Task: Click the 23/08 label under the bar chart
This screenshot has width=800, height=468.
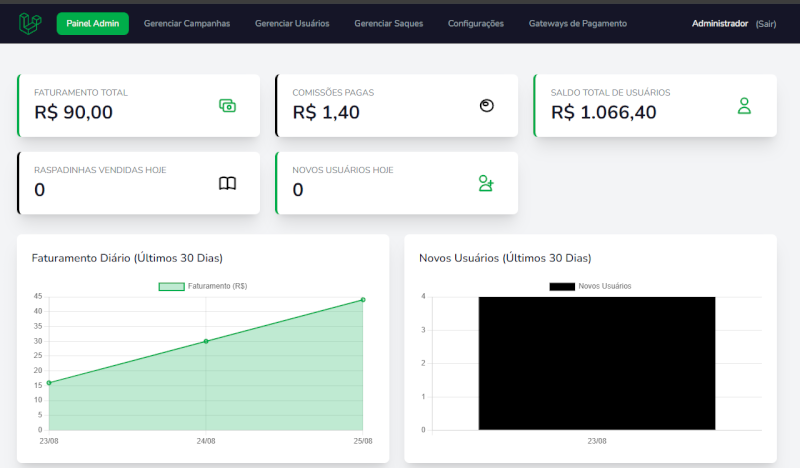Action: point(597,441)
